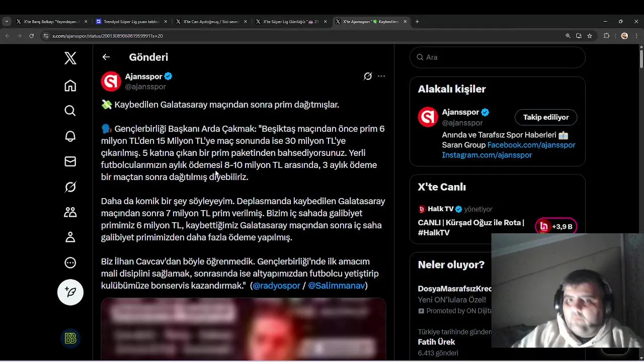644x362 pixels.
Task: Expand the tab search dropdown arrow
Action: pos(7,22)
